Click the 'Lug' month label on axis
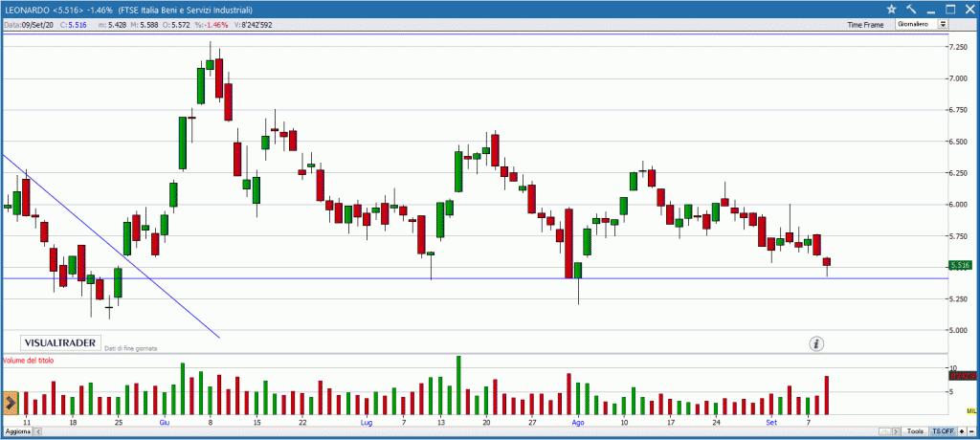Screen dimensions: 980x440 (x=367, y=423)
